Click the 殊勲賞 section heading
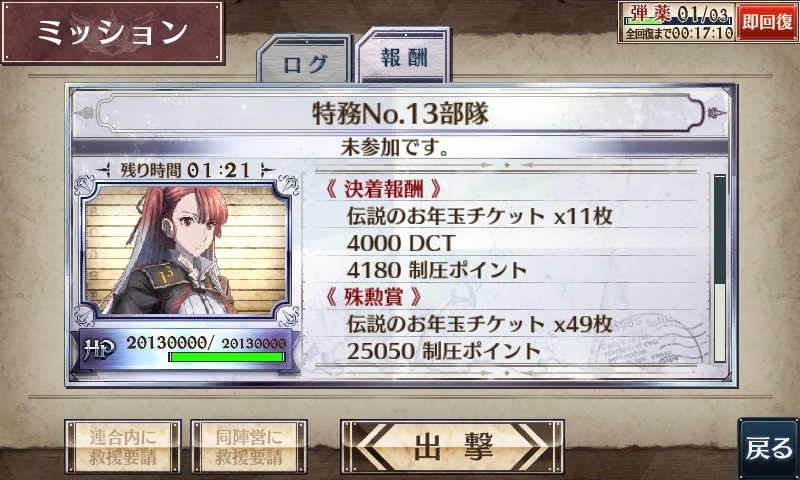 [373, 296]
